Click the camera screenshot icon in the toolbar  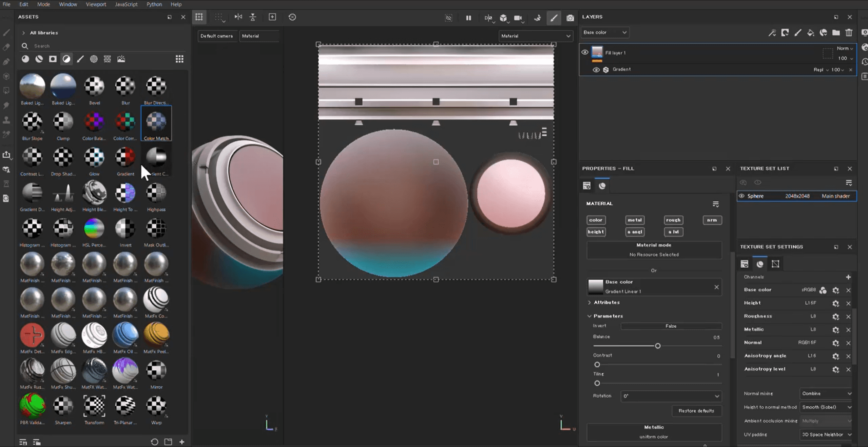[x=570, y=18]
